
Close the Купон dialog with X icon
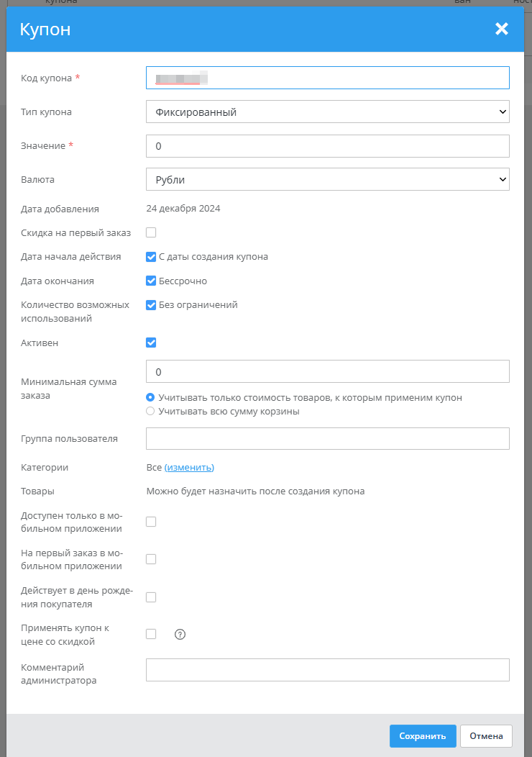[502, 29]
